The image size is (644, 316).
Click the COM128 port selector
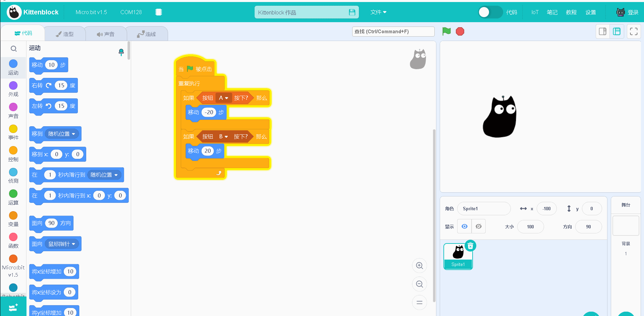click(x=131, y=12)
